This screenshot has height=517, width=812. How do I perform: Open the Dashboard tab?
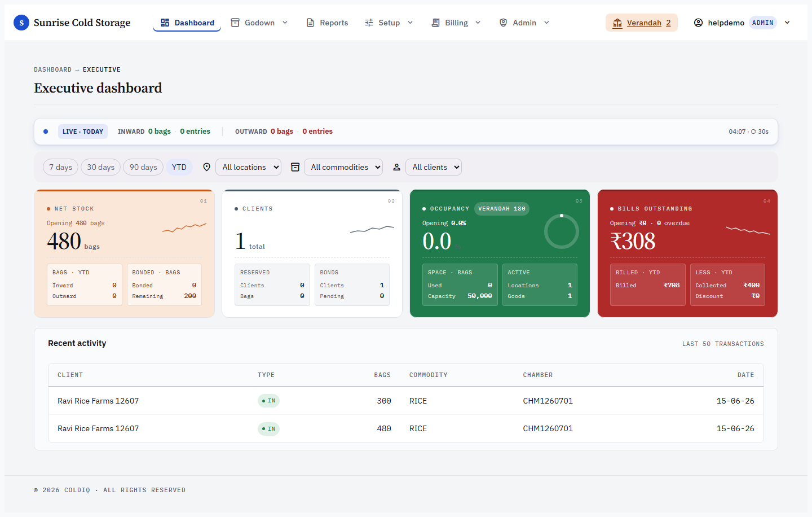point(187,23)
